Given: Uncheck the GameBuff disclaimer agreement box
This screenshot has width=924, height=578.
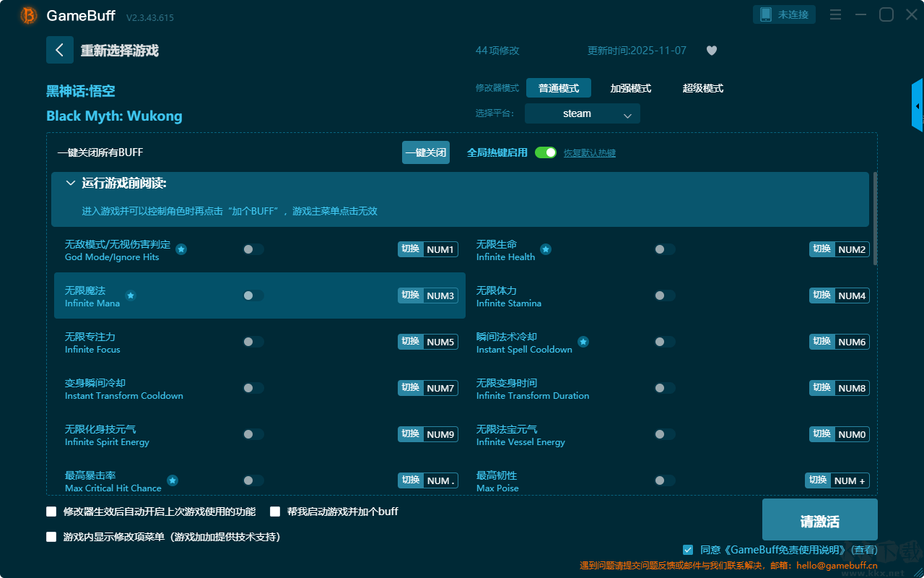Looking at the screenshot, I should pyautogui.click(x=688, y=550).
